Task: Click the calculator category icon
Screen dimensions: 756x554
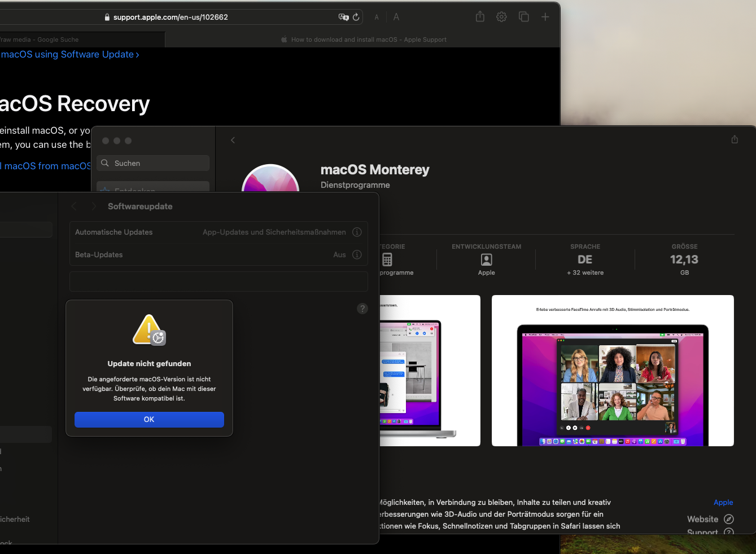Action: coord(387,260)
